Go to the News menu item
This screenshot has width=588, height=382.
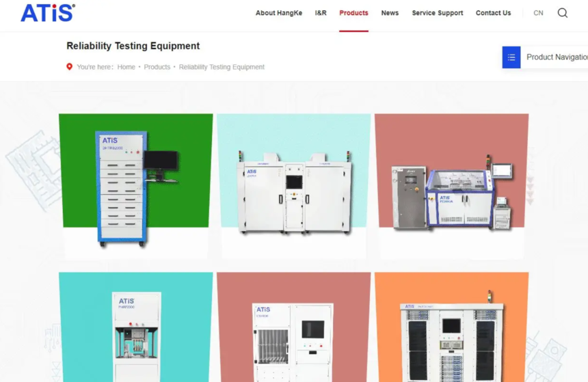(x=390, y=13)
